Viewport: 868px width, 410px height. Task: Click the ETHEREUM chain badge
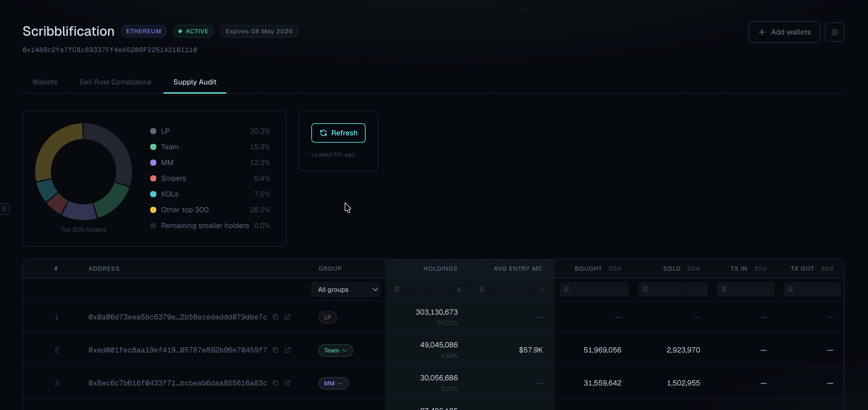[x=144, y=31]
